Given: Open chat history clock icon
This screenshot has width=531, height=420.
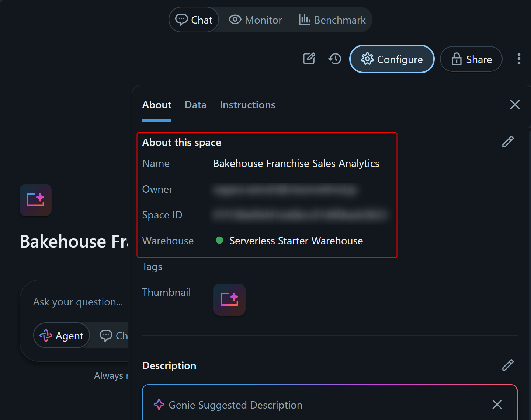Looking at the screenshot, I should pos(335,59).
